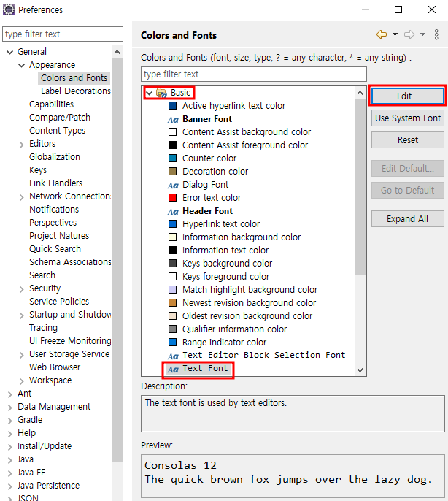This screenshot has height=501, width=448.
Task: Click the Basic folder icon
Action: [161, 93]
